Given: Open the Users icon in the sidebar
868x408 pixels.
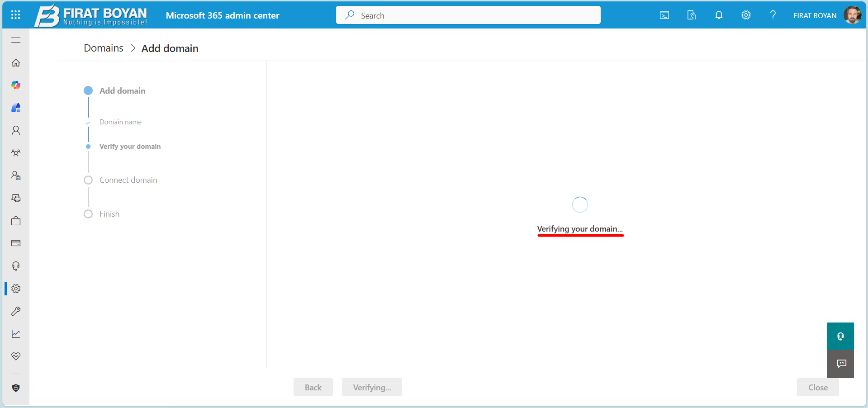Looking at the screenshot, I should pos(16,130).
